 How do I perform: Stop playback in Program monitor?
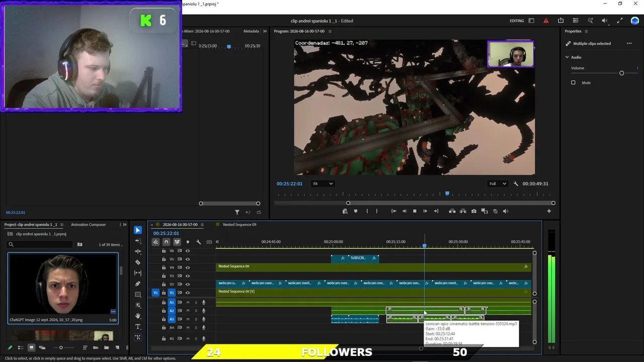415,211
